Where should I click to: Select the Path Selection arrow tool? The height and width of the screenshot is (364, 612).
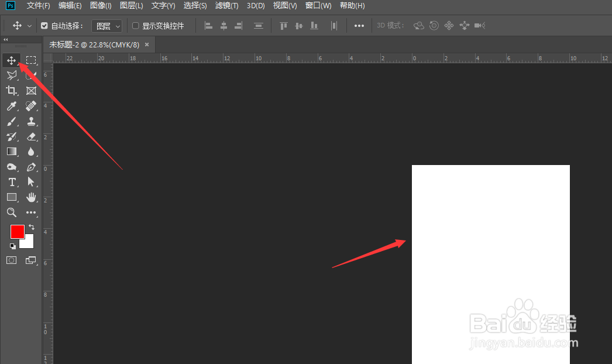31,182
